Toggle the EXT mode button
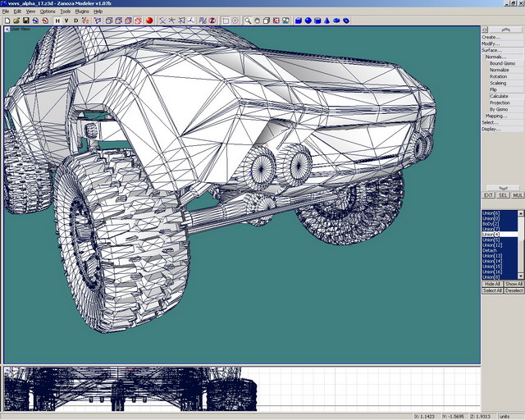The height and width of the screenshot is (420, 525). [487, 195]
